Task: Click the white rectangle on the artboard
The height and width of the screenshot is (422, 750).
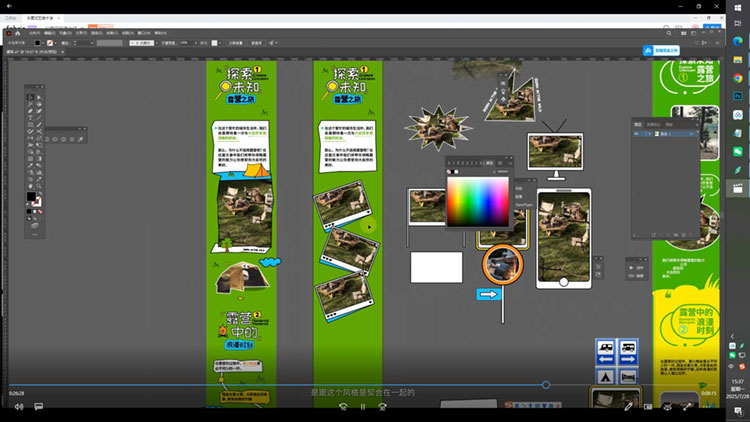Action: (x=436, y=267)
